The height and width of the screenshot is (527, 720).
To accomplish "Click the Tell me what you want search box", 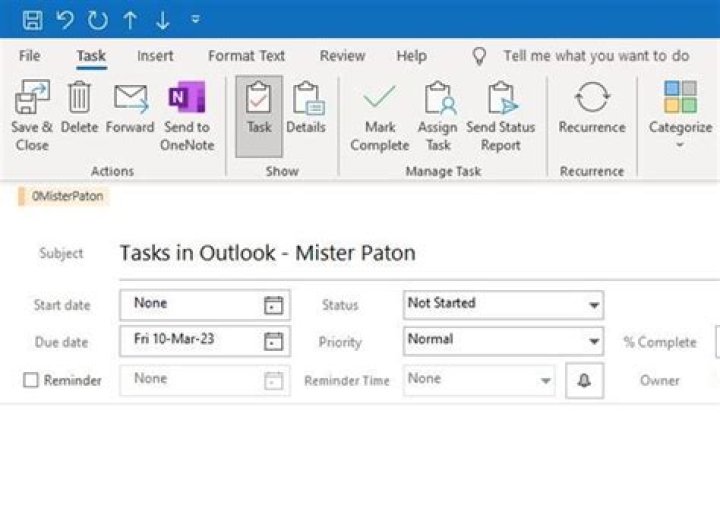I will [596, 56].
